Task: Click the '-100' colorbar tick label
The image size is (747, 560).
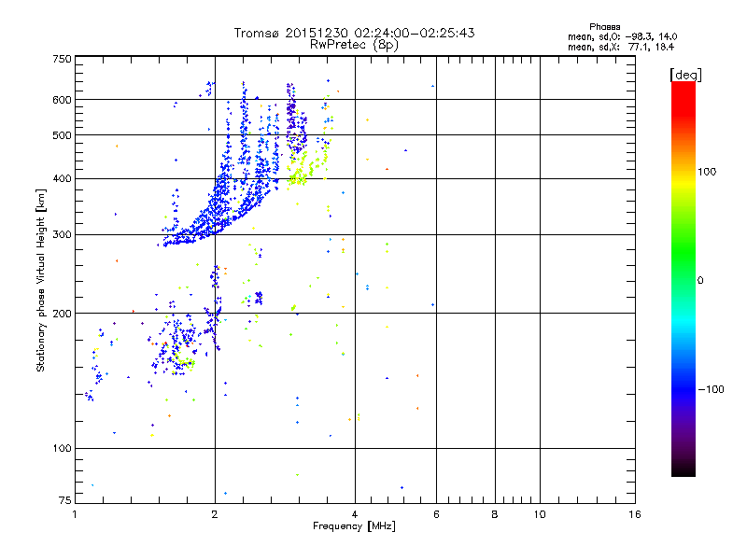Action: click(x=711, y=389)
